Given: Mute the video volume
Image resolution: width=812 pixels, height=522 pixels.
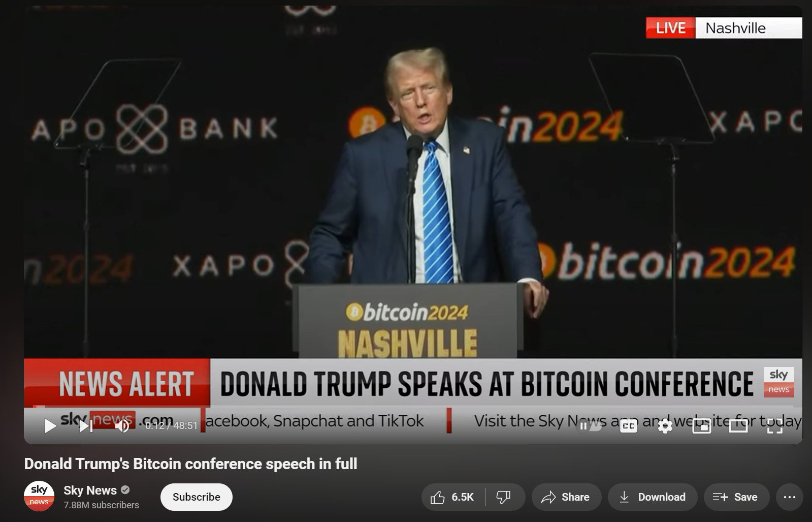Looking at the screenshot, I should tap(122, 426).
